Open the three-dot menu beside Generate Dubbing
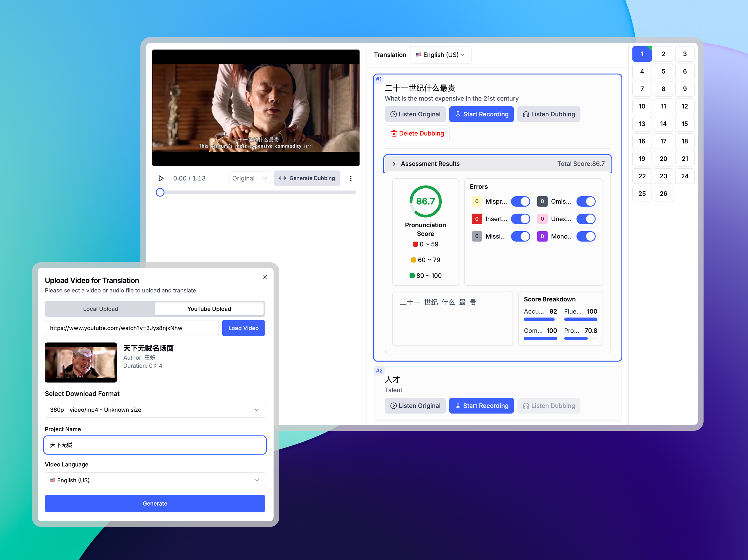The height and width of the screenshot is (560, 748). 351,178
